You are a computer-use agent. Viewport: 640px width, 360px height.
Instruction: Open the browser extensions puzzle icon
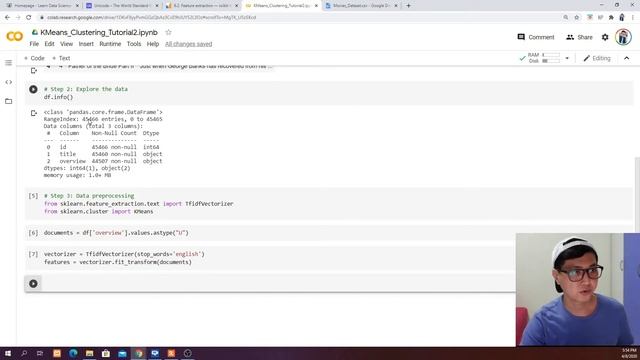click(x=611, y=18)
